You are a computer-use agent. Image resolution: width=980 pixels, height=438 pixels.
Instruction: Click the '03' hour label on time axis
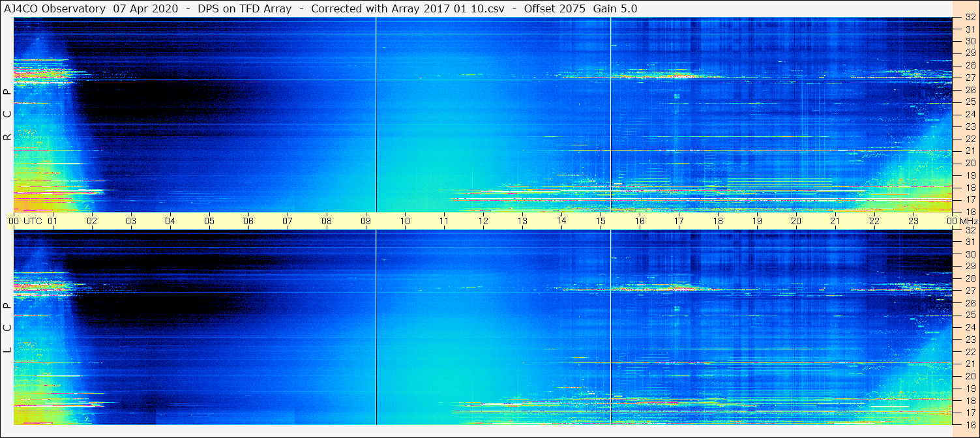coord(131,221)
